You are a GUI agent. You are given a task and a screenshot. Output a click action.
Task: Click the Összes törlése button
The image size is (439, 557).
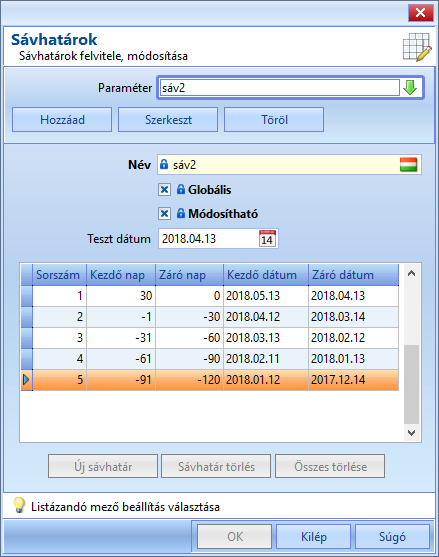click(330, 466)
